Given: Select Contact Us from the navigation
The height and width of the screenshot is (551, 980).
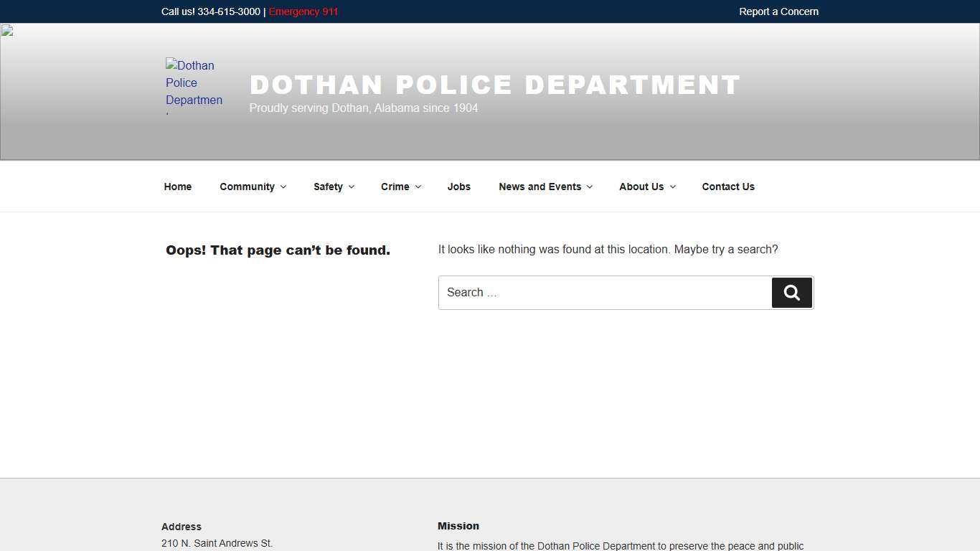Looking at the screenshot, I should 728,187.
